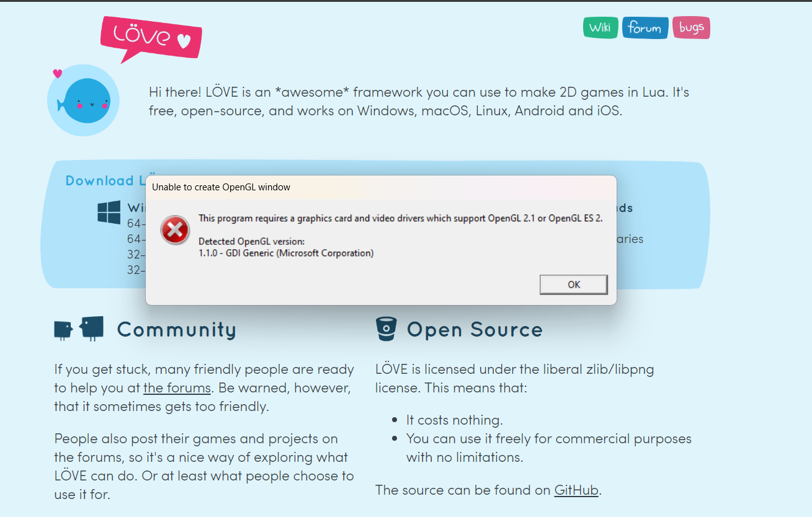
Task: Click the red error X icon
Action: (x=175, y=231)
